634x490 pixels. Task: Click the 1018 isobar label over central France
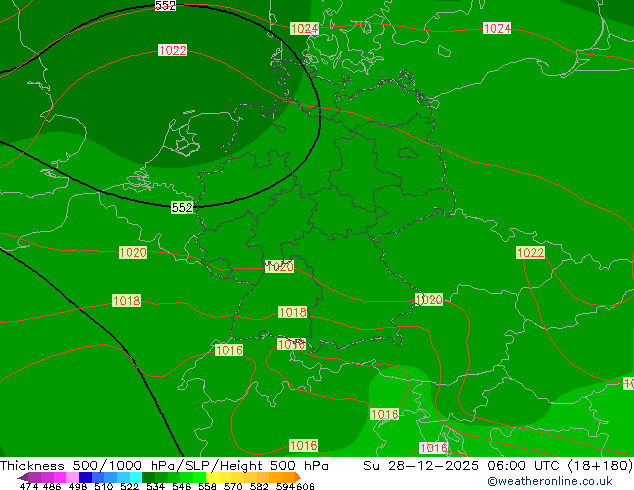127,300
